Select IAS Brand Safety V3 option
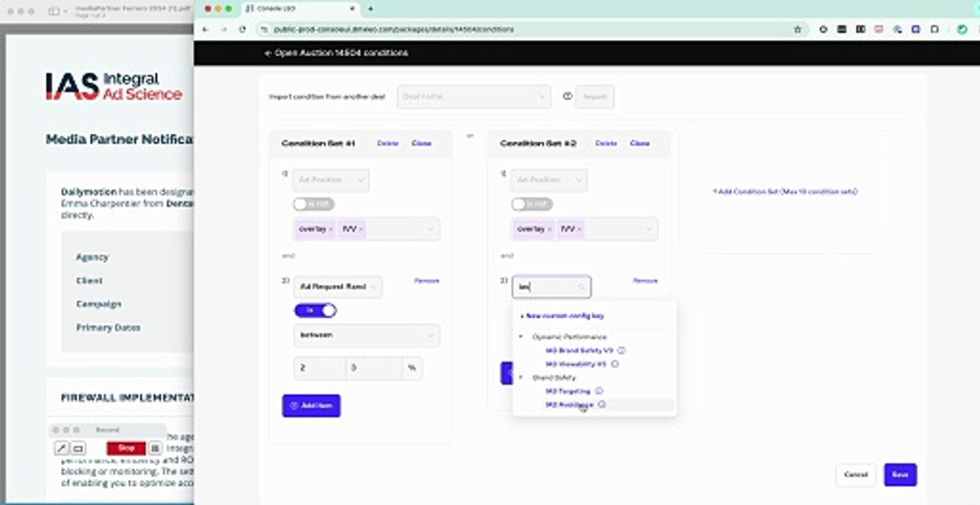980x505 pixels. pos(579,350)
